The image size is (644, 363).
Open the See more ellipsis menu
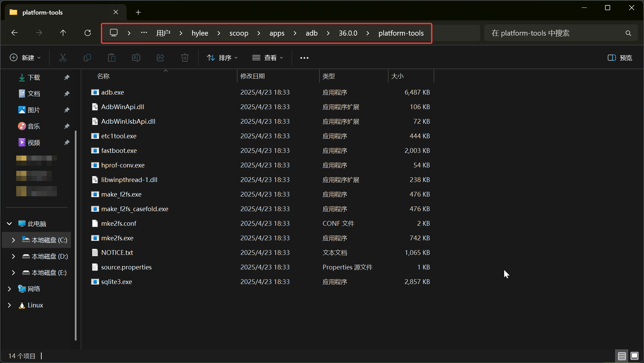304,58
